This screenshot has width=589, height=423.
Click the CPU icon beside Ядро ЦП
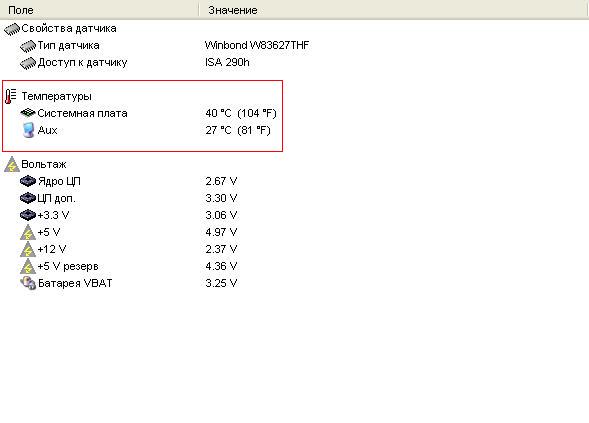pos(28,181)
